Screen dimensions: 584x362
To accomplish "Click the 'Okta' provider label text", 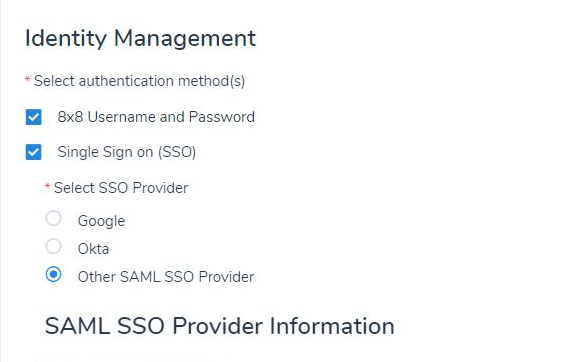I will point(93,249).
